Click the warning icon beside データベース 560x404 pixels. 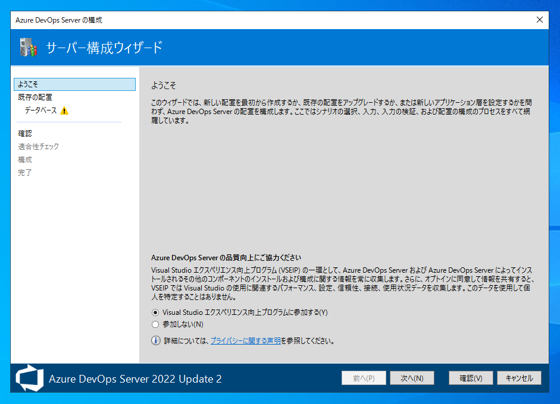(x=64, y=111)
